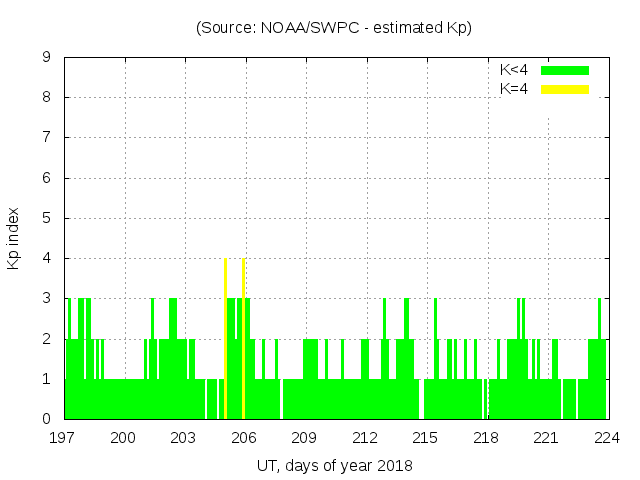This screenshot has width=640, height=480.
Task: Select the x-axis tick label 215
Action: pos(425,437)
